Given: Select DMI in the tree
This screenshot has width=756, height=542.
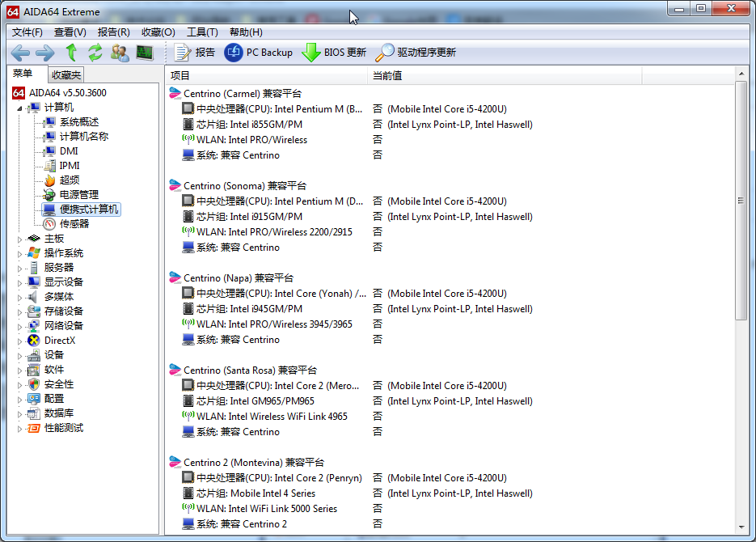Looking at the screenshot, I should 69,151.
